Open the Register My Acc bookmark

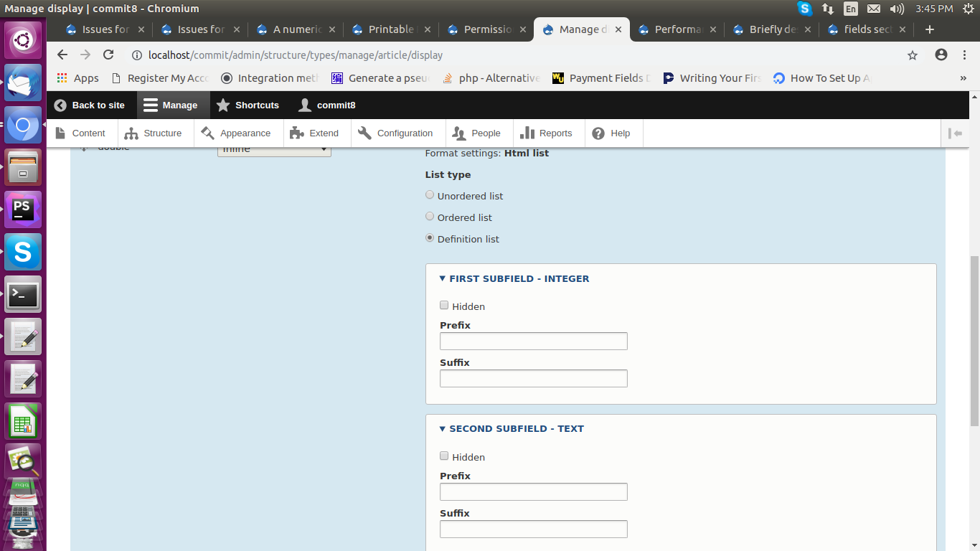click(x=160, y=78)
